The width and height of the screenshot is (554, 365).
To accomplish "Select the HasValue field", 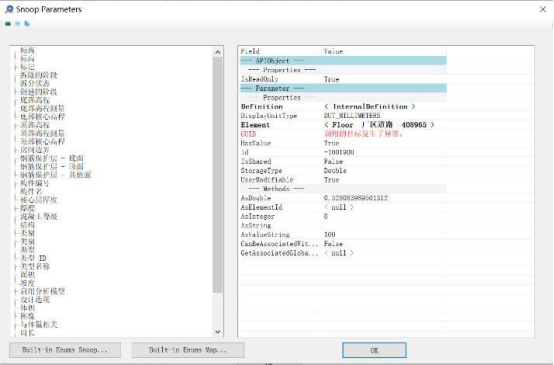I will coord(256,143).
